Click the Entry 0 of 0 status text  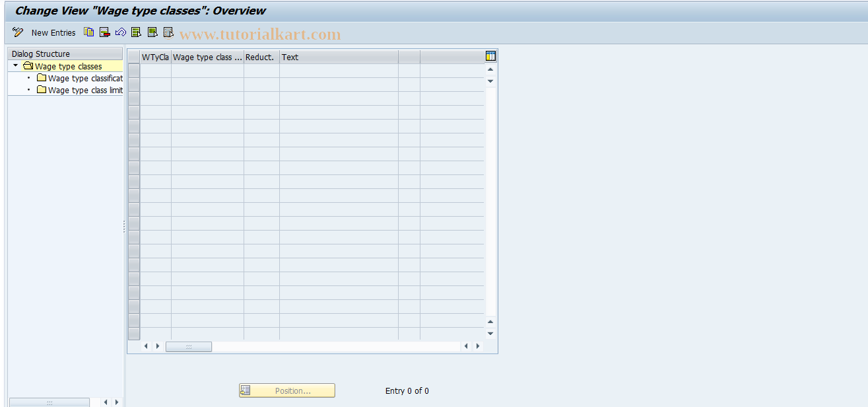click(407, 391)
